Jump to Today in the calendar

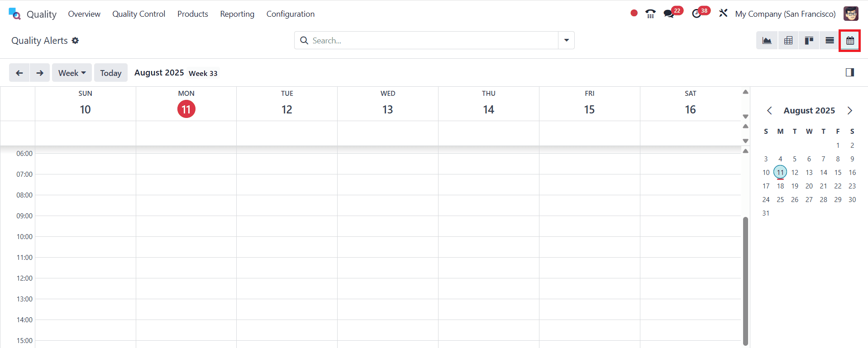pyautogui.click(x=111, y=73)
